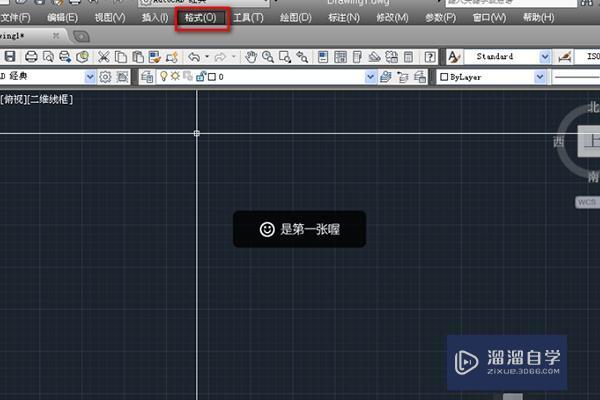Click the Match Properties brush icon
Viewport: 600px width, 400px height.
(x=155, y=57)
